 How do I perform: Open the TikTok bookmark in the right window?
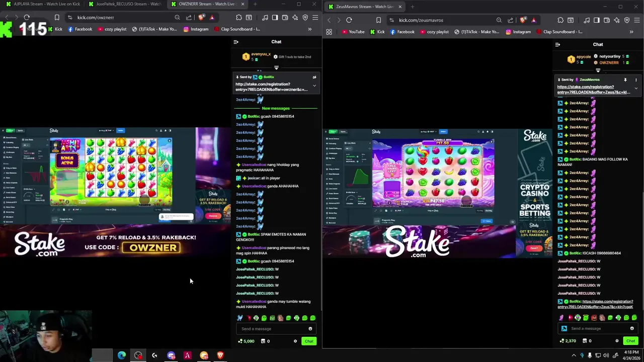click(x=476, y=32)
